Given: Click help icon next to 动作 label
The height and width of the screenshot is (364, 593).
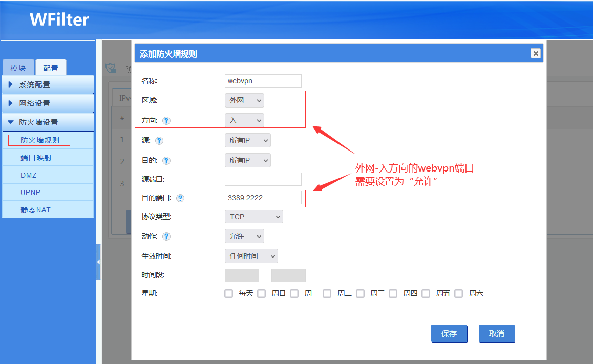Looking at the screenshot, I should 166,237.
